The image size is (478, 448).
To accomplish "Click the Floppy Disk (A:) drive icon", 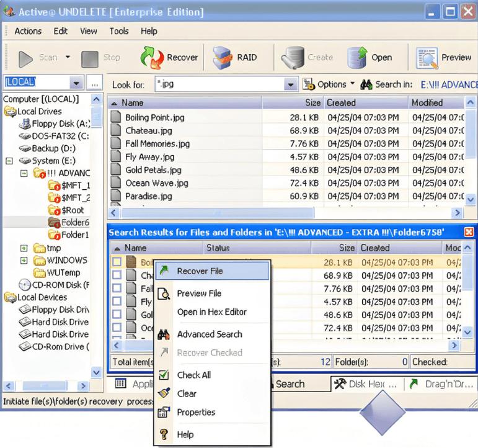I will [x=25, y=123].
